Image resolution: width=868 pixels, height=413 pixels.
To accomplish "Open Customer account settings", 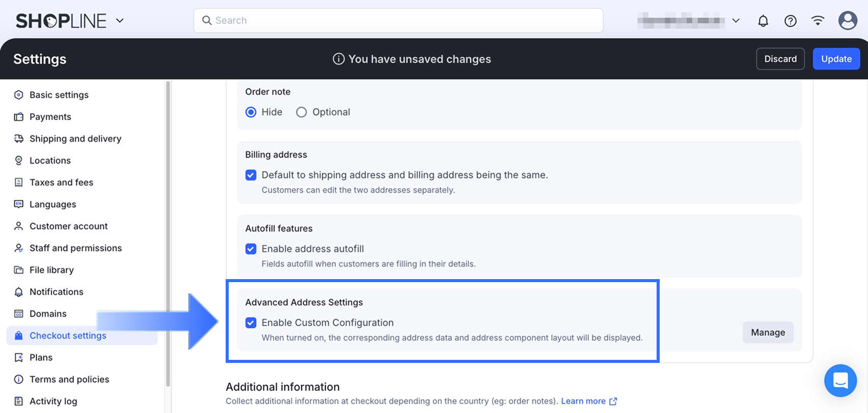I will click(x=68, y=226).
